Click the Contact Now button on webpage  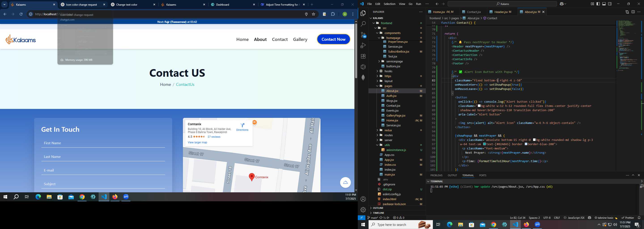point(333,39)
